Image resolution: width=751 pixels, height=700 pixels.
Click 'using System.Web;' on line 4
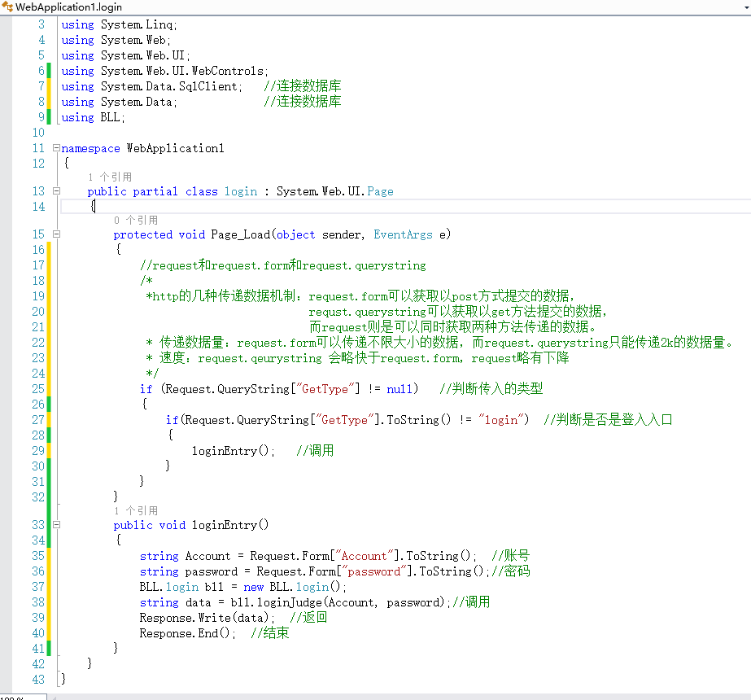(x=116, y=40)
